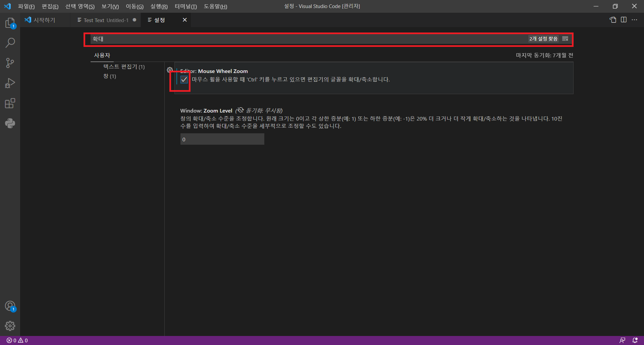Select 창 (1) in settings tree

pos(110,76)
